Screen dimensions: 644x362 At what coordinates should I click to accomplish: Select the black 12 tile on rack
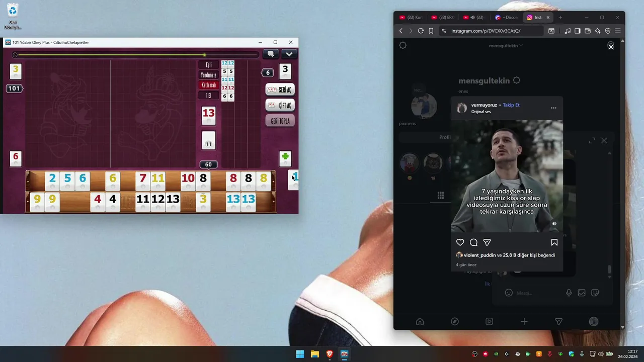[x=158, y=202]
